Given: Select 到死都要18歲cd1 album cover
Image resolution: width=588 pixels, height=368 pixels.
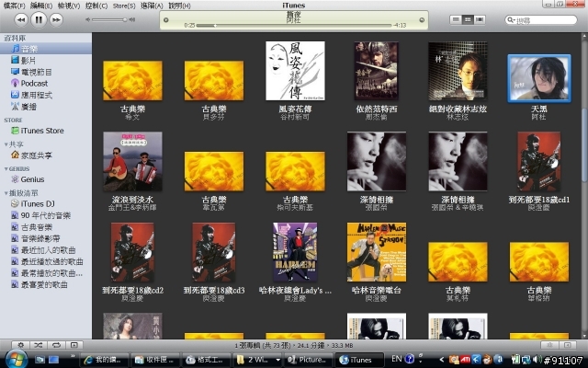Looking at the screenshot, I should point(539,161).
